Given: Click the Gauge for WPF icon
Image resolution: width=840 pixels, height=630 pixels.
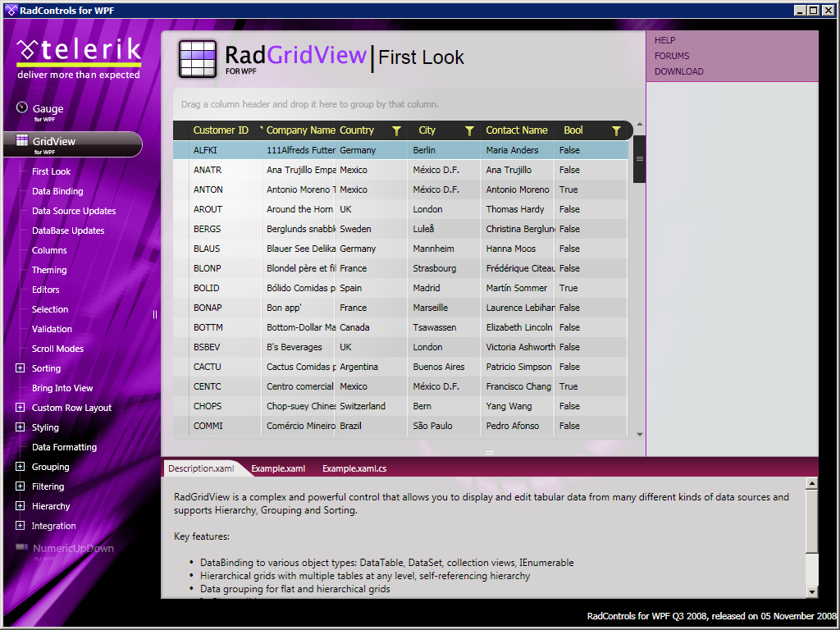Looking at the screenshot, I should (22, 107).
